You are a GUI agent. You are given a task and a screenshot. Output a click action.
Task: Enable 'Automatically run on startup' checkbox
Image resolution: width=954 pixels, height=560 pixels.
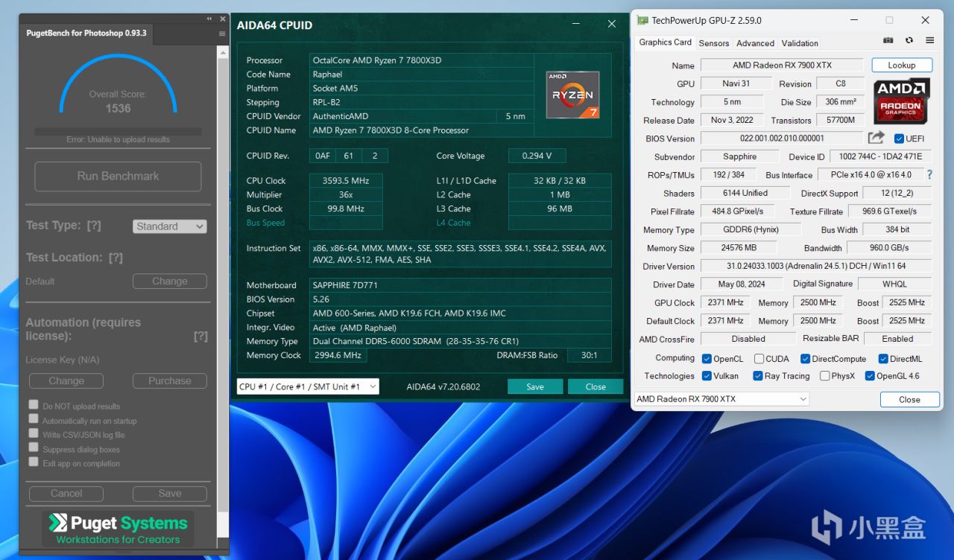point(34,419)
